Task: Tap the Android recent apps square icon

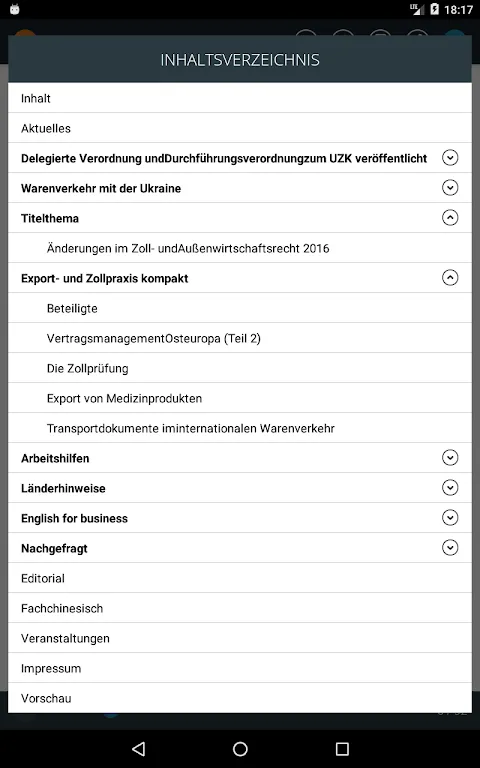Action: [x=342, y=748]
